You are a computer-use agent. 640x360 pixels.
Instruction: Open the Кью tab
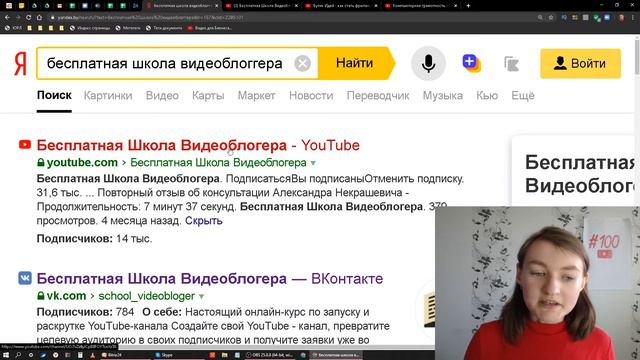coord(487,96)
